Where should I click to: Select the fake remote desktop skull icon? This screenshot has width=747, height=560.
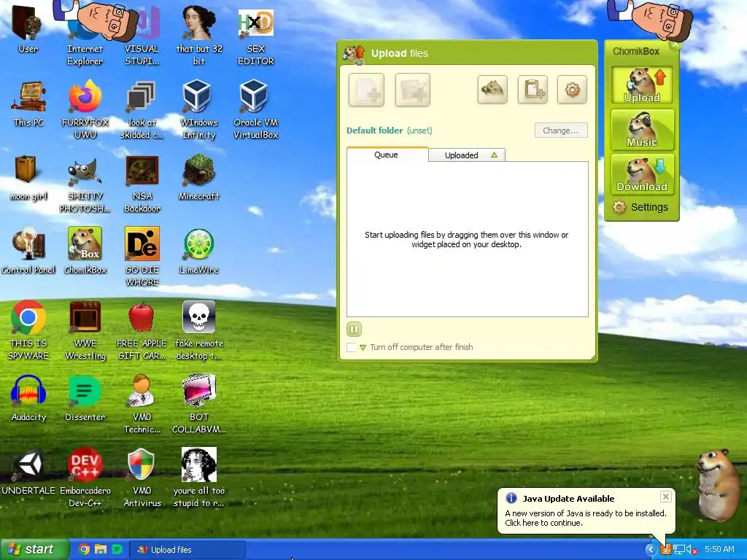[x=199, y=330]
